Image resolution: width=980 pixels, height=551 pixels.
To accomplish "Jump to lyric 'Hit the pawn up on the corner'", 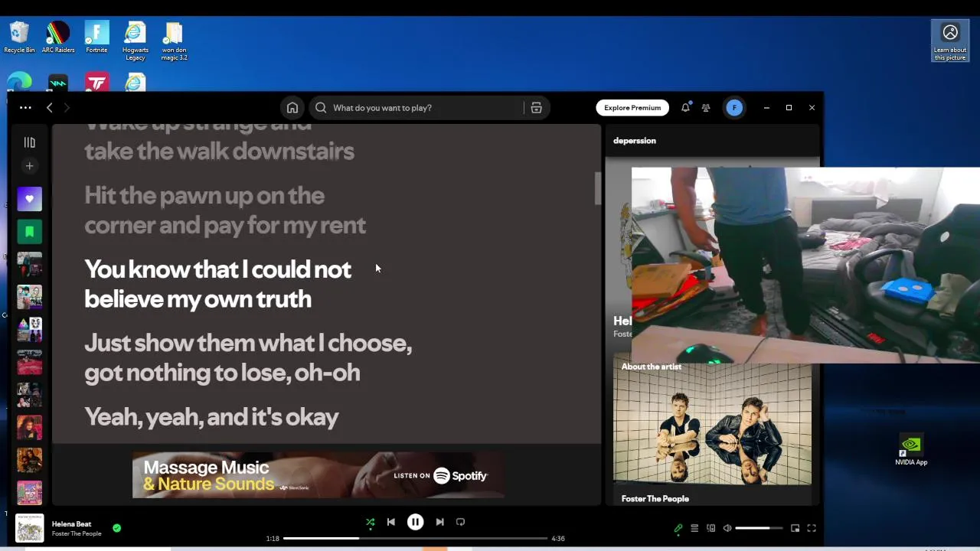I will pos(225,210).
